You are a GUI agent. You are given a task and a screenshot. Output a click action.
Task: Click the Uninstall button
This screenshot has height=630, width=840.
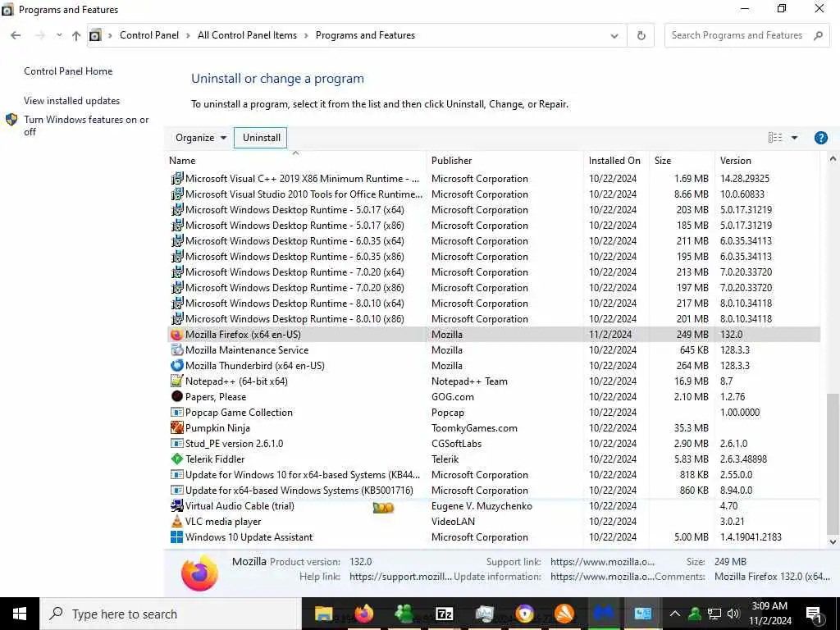coord(261,138)
